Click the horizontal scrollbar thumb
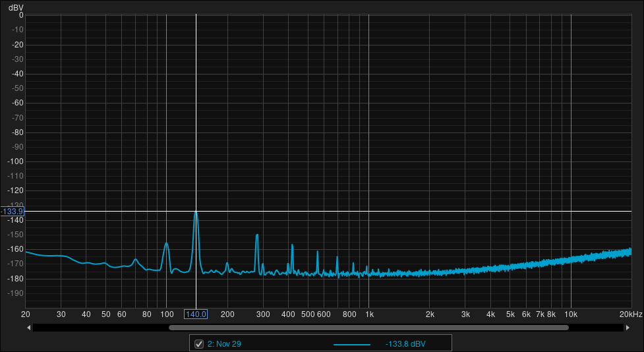 (x=368, y=328)
